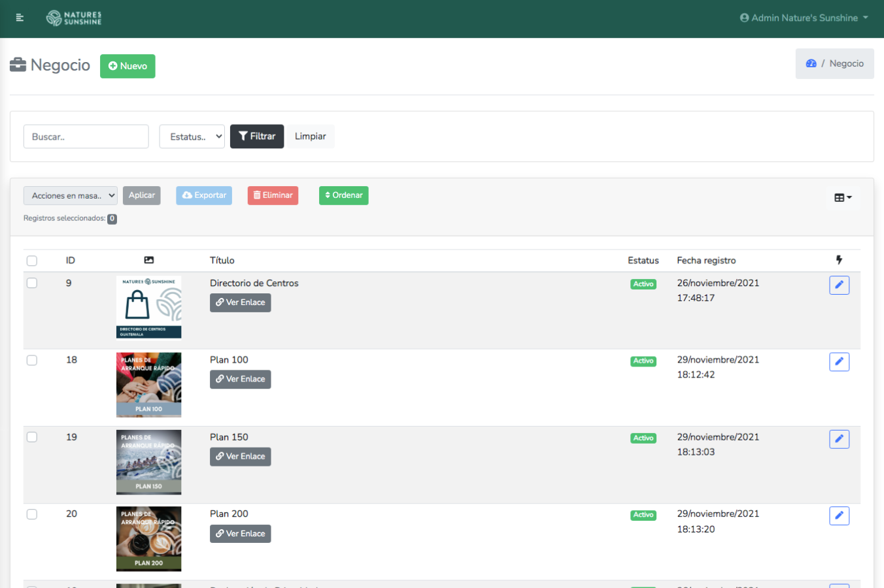The image size is (884, 588).
Task: Edit Plan 150 with pencil icon
Action: (x=839, y=439)
